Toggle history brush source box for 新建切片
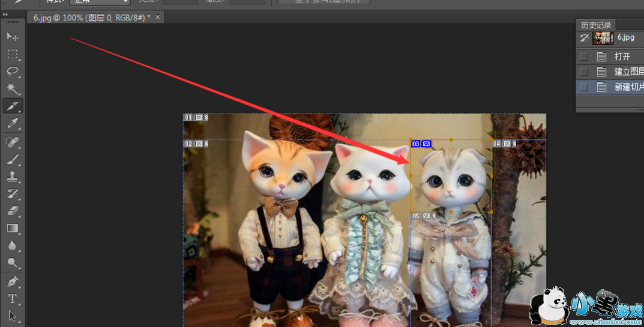The width and height of the screenshot is (644, 327). click(x=583, y=87)
